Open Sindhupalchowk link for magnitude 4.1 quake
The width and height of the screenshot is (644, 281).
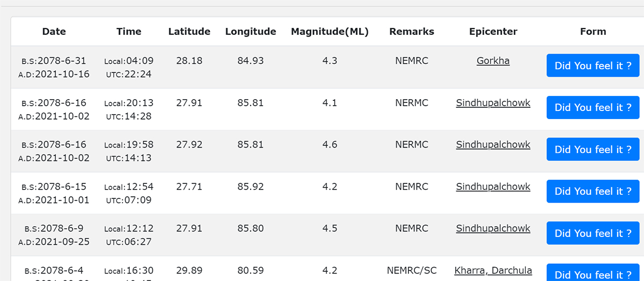[x=493, y=103]
